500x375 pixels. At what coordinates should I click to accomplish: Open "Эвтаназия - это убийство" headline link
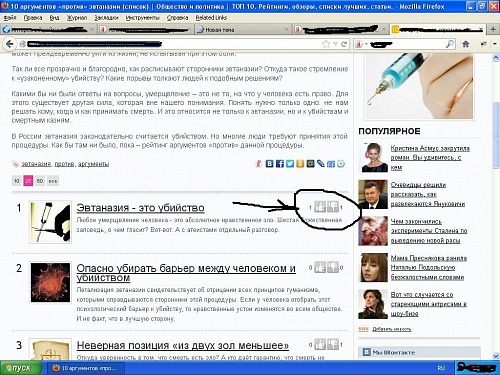[140, 208]
